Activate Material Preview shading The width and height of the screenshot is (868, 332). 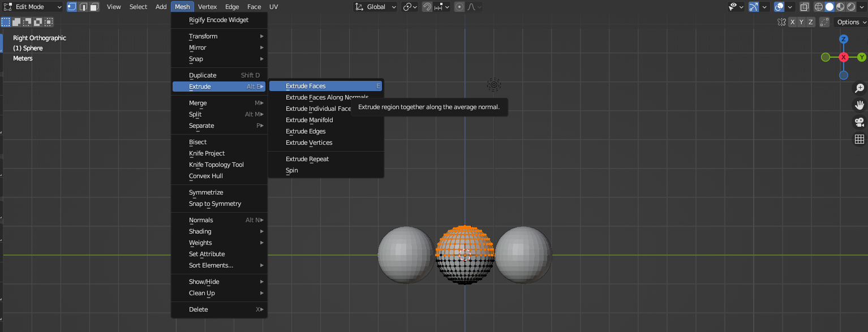[840, 6]
